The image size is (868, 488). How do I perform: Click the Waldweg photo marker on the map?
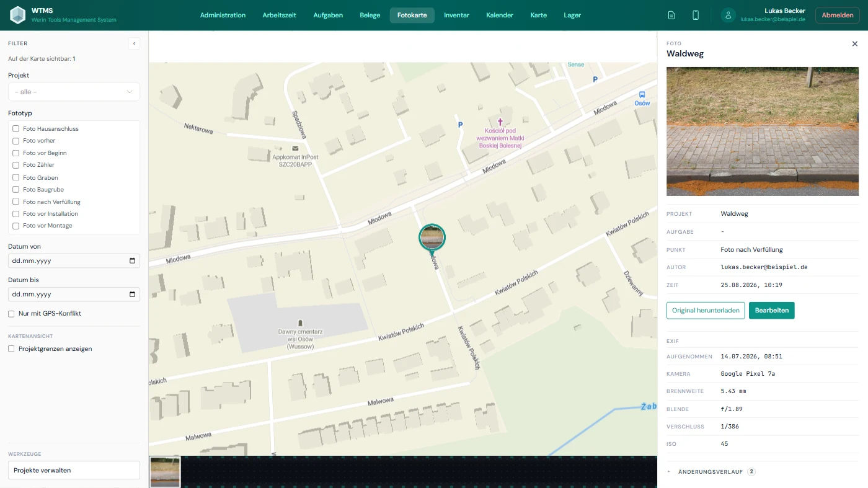432,237
